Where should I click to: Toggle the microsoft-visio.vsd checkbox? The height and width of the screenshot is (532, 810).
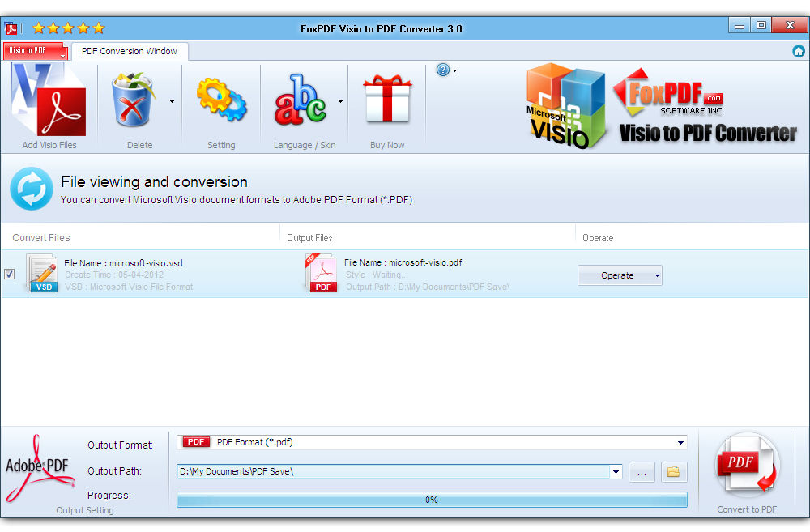pyautogui.click(x=9, y=275)
